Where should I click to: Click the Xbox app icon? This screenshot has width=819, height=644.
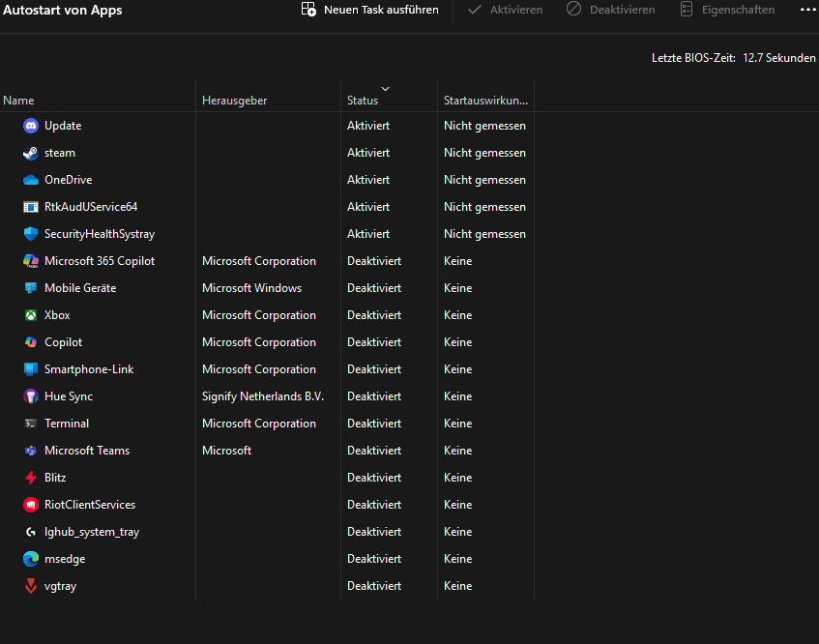[31, 315]
